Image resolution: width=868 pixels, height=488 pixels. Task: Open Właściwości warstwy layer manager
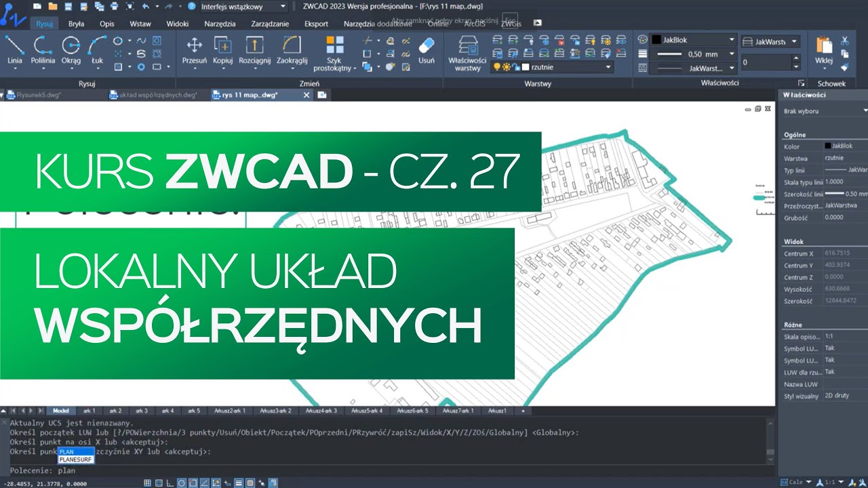467,54
